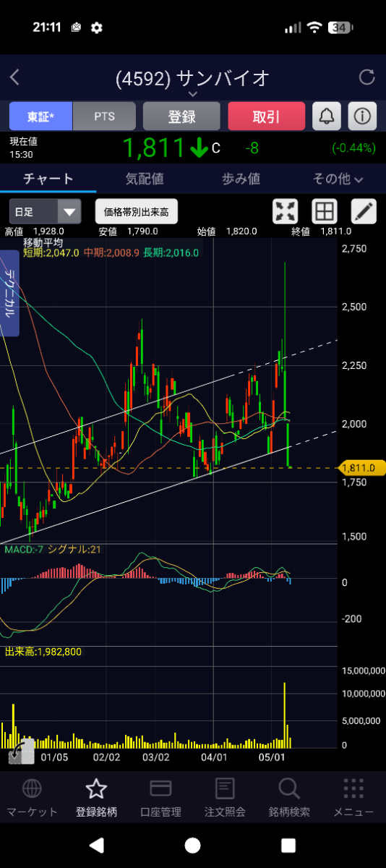This screenshot has width=386, height=868.
Task: Open the stock info icon
Action: (363, 116)
